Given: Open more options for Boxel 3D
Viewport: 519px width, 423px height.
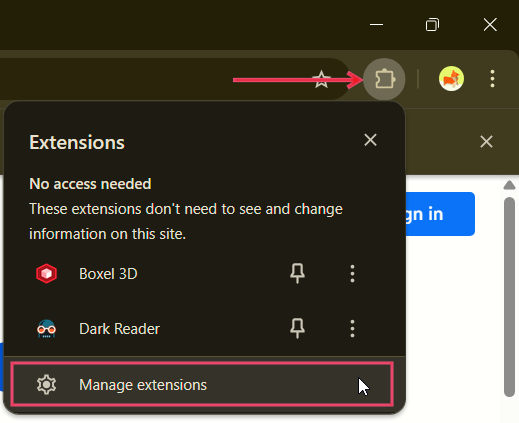Looking at the screenshot, I should [352, 274].
